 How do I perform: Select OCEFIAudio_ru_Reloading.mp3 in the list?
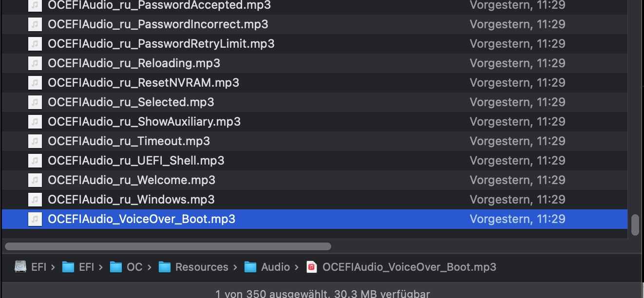tap(134, 63)
